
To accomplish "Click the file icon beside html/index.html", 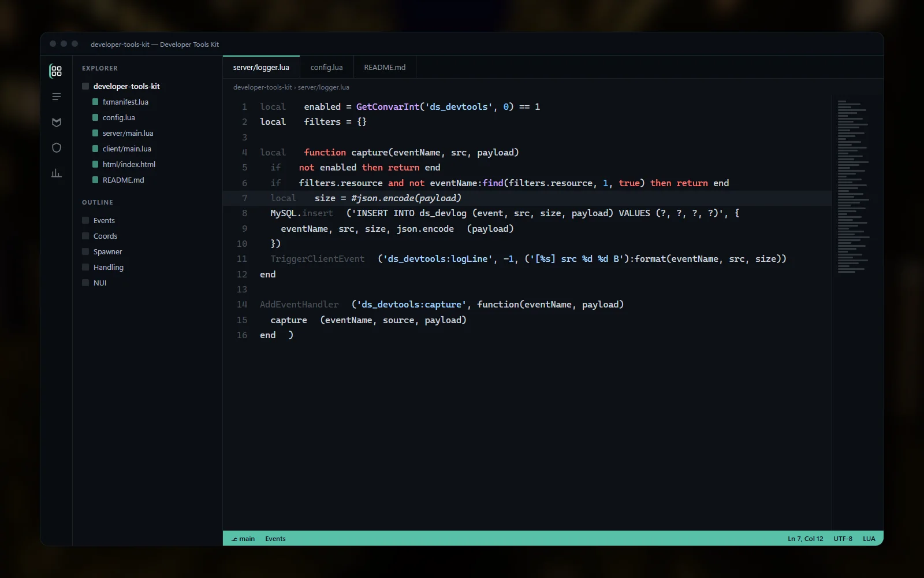I will (x=95, y=164).
